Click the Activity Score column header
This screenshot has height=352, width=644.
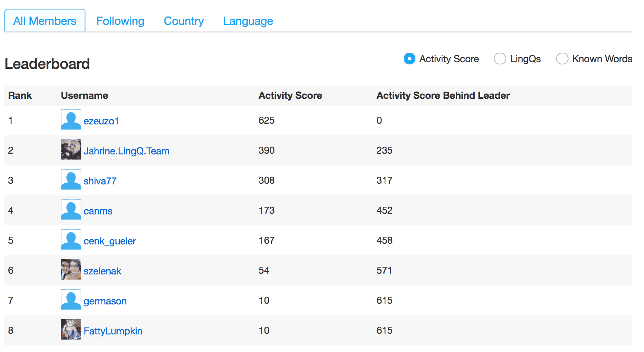(x=290, y=96)
